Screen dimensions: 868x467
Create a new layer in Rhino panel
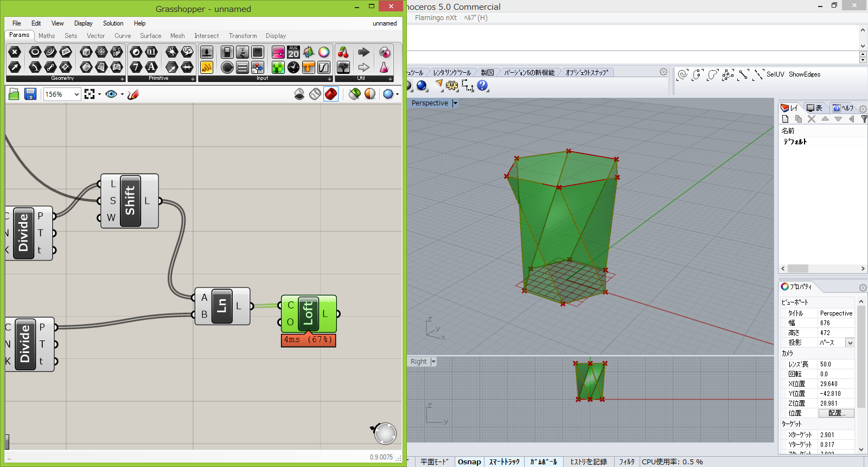point(785,119)
